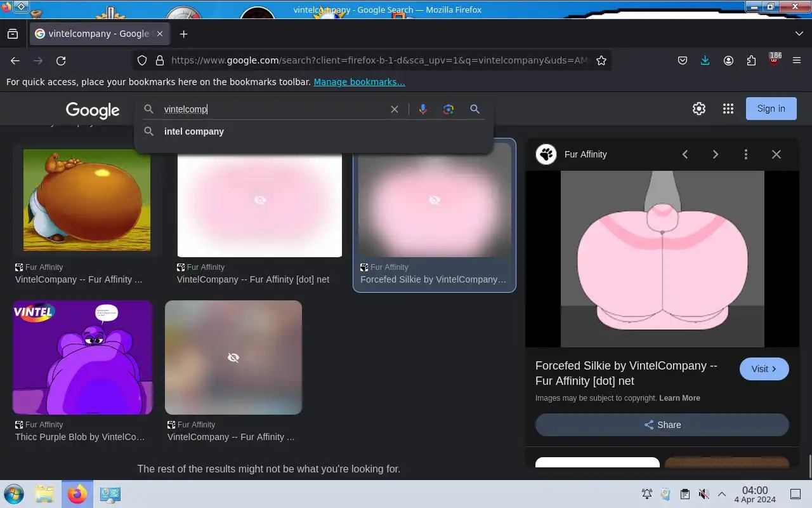Open the Firefox downloads panel
The image size is (812, 508).
coord(705,60)
